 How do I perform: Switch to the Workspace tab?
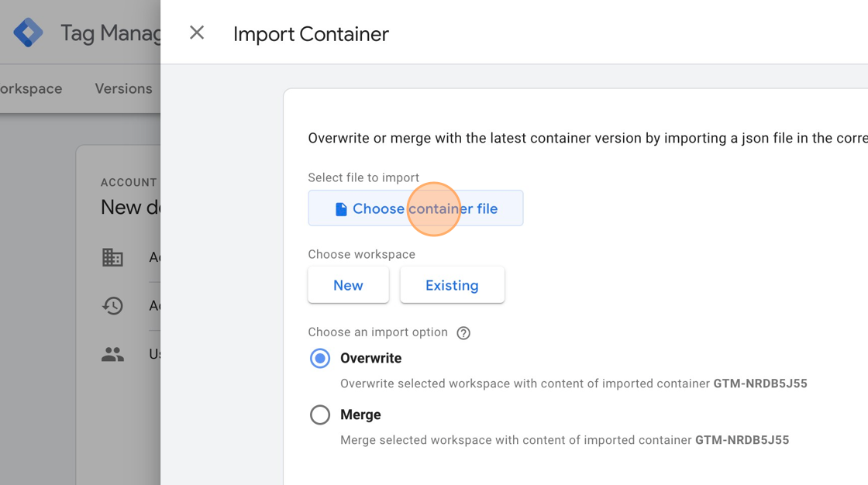tap(31, 88)
